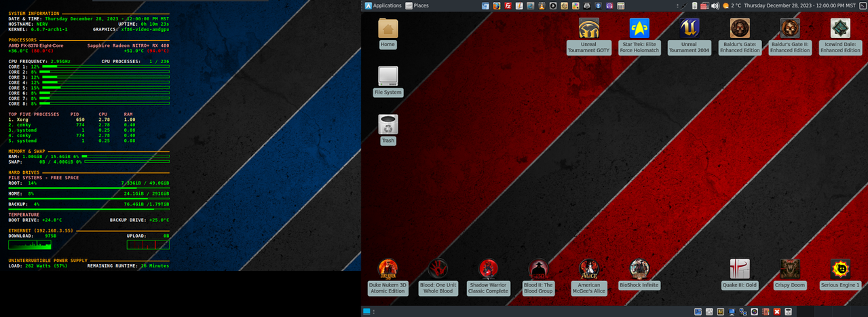Launch Baldur's Gate: Enhanced Edition icon
868x317 pixels.
[x=740, y=36]
